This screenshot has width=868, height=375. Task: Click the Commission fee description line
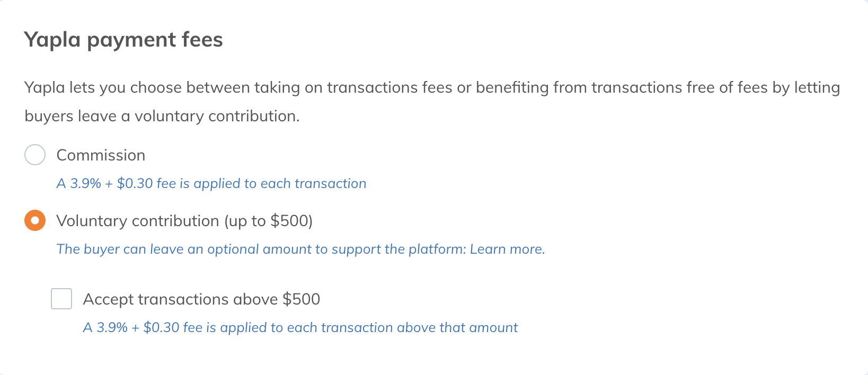(x=211, y=184)
